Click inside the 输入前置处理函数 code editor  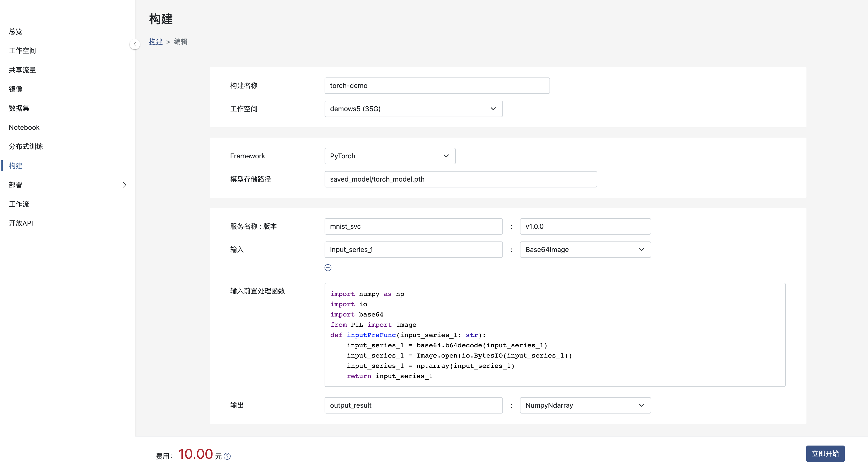555,335
